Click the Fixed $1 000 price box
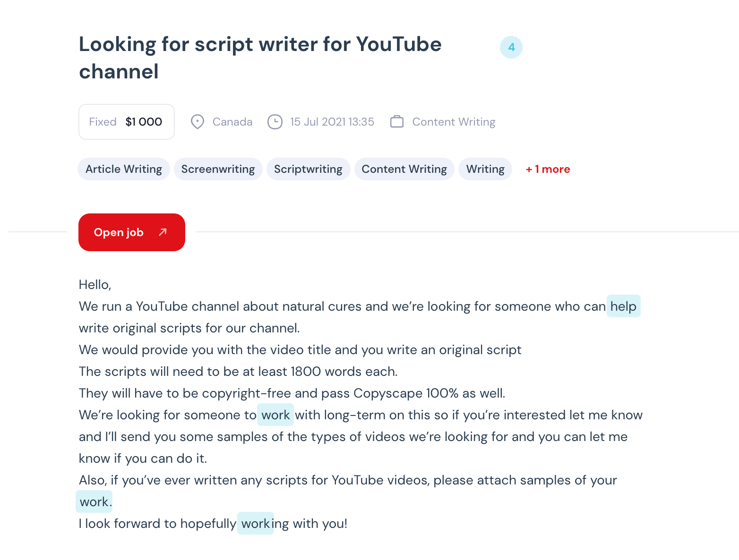Viewport: 739px width, 560px height. [x=126, y=122]
